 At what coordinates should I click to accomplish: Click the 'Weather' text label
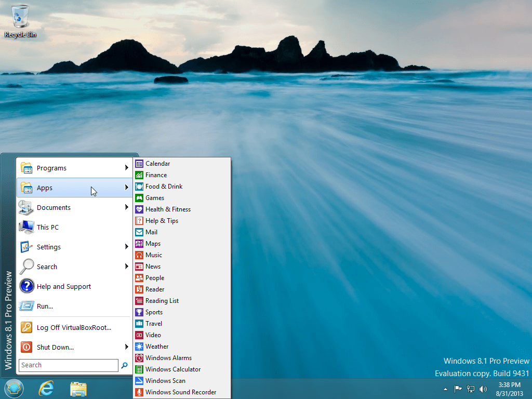pyautogui.click(x=157, y=347)
